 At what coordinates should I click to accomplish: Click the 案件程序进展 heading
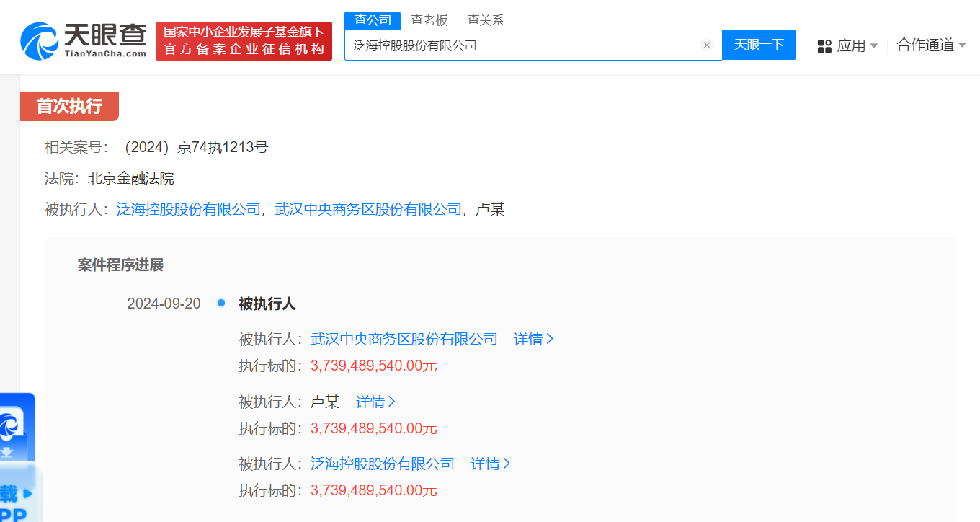(120, 265)
